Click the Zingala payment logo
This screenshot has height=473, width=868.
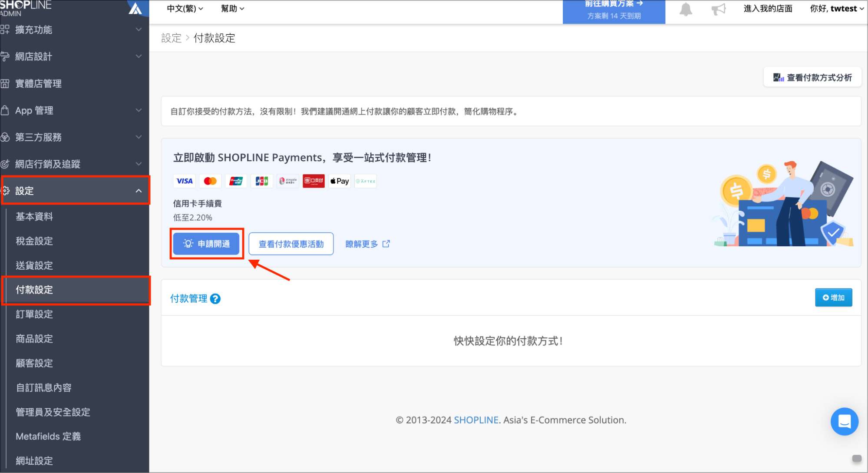[288, 181]
